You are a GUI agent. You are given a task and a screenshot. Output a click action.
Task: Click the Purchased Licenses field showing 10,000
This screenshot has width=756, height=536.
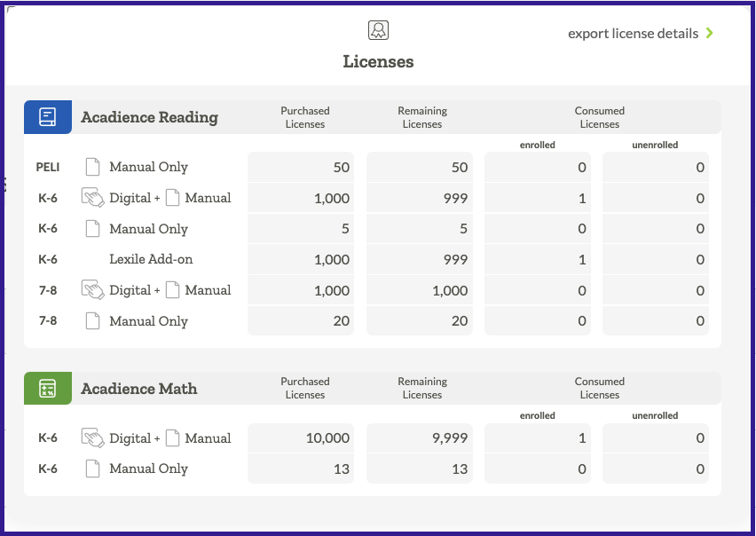[301, 437]
